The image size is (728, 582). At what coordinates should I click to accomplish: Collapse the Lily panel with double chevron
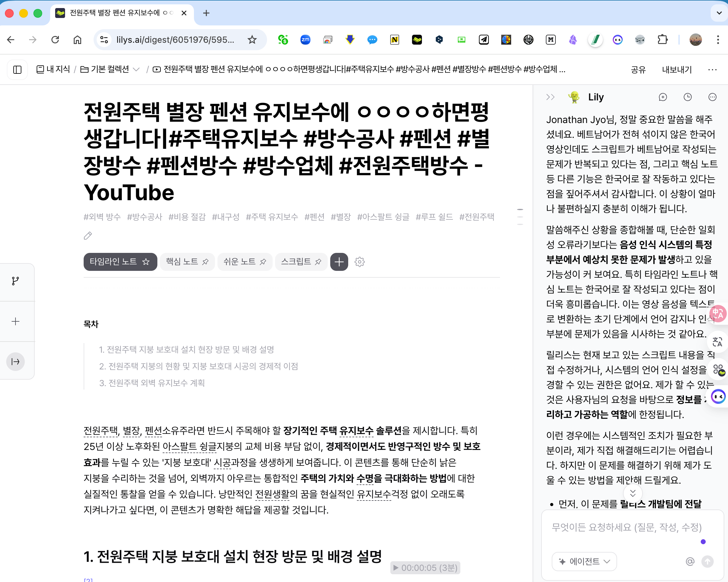coord(550,97)
